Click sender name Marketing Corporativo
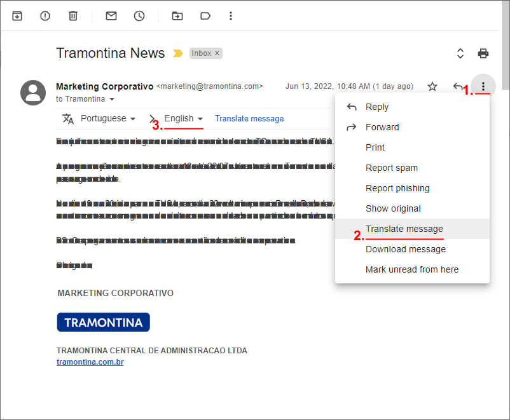The image size is (510, 420). (x=105, y=86)
